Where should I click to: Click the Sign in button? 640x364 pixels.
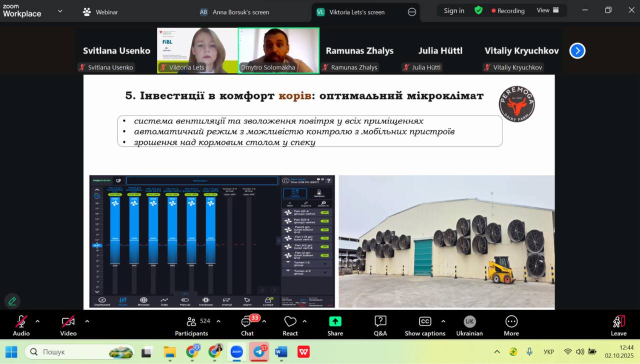point(453,10)
